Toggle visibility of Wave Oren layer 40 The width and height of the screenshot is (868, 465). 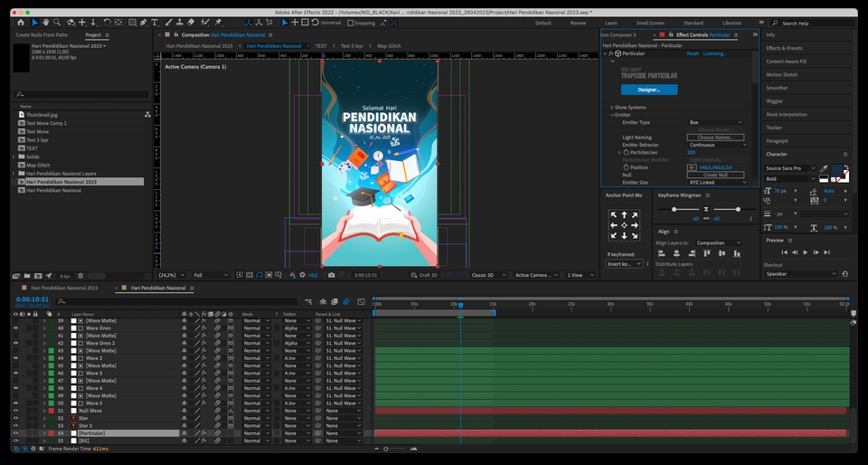(x=15, y=328)
